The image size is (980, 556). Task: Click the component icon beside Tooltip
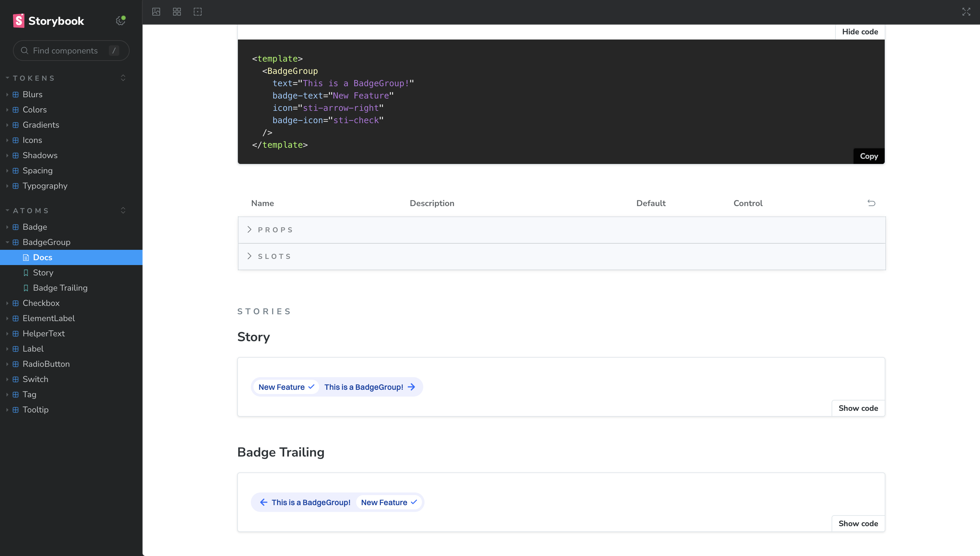click(16, 410)
